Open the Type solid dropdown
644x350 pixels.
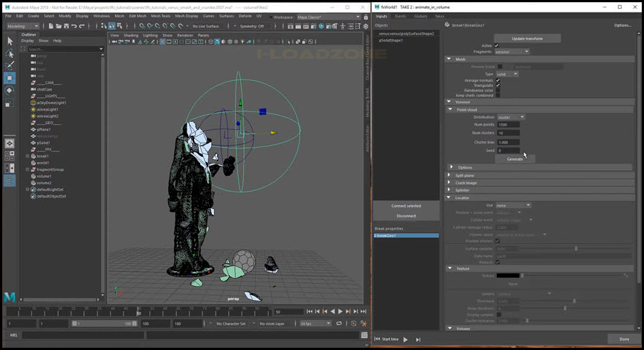pyautogui.click(x=507, y=74)
